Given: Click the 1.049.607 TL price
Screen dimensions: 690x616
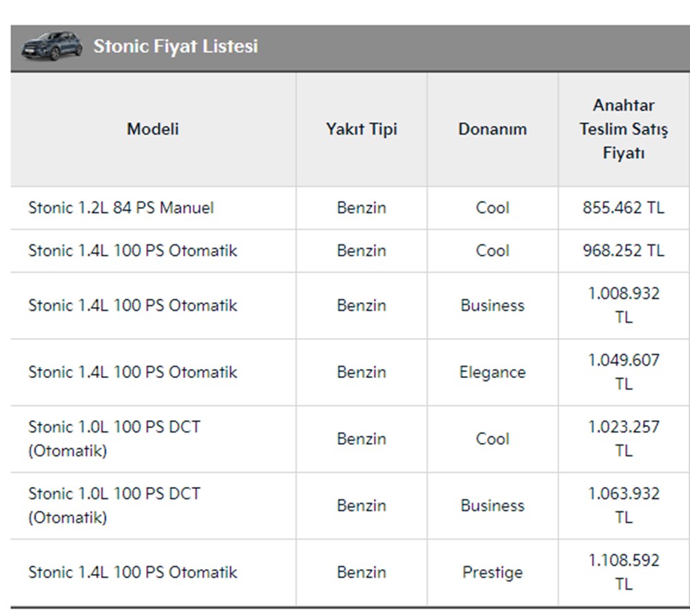Looking at the screenshot, I should [x=624, y=372].
